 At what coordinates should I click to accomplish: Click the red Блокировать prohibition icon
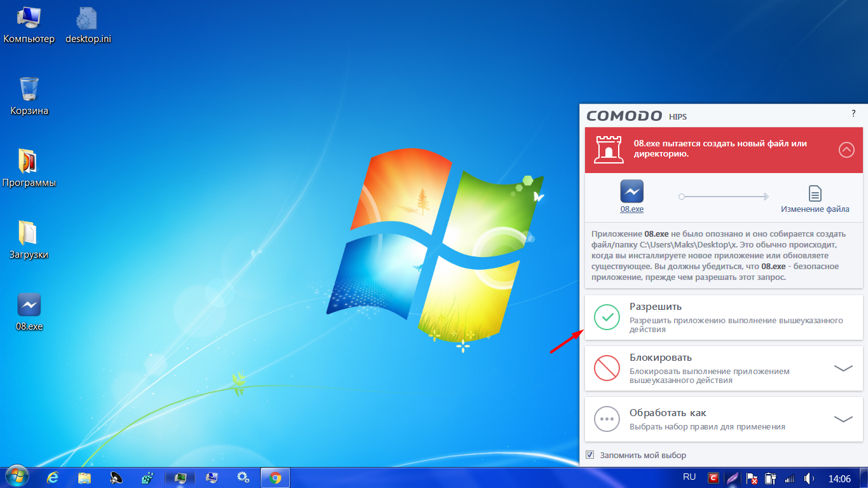coord(607,368)
